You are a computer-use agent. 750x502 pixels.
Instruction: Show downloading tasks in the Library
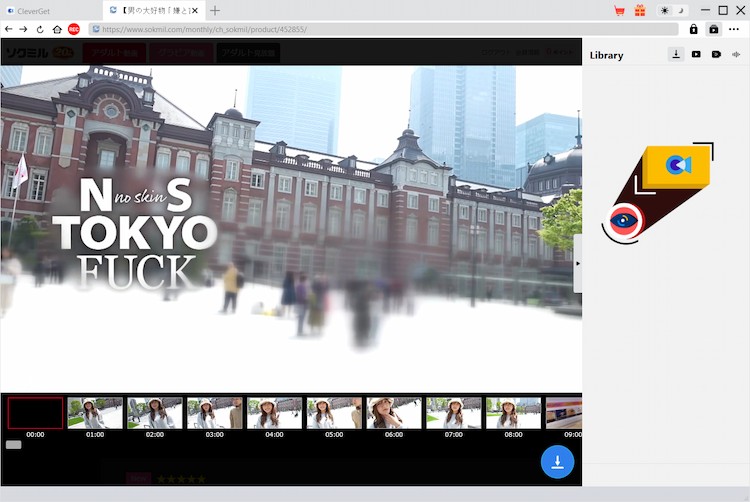(x=677, y=54)
